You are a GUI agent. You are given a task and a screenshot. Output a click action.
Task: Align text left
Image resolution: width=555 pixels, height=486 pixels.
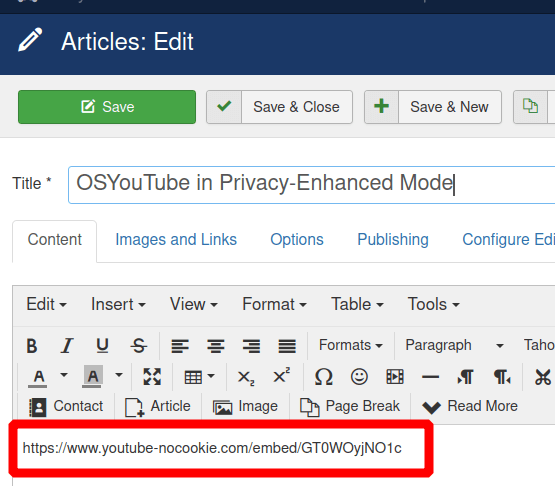(180, 346)
